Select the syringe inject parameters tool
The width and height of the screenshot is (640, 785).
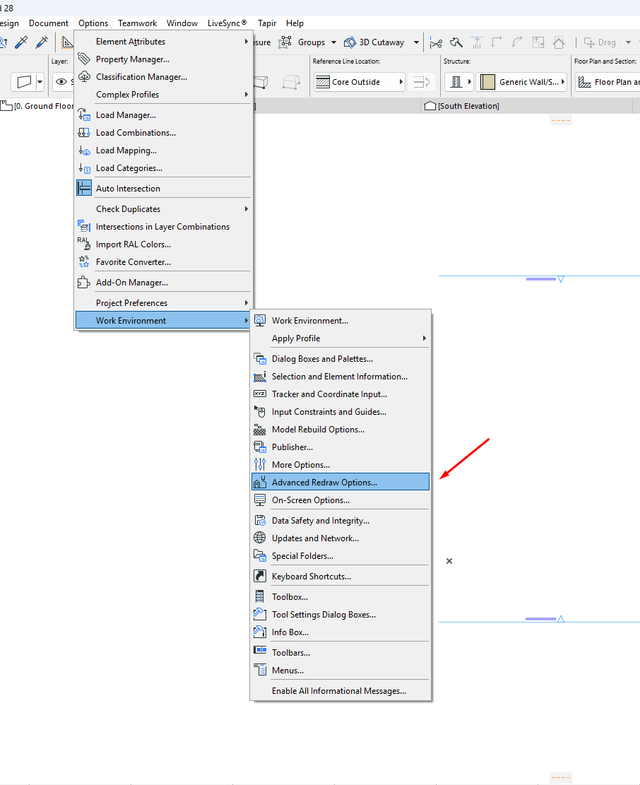coord(42,42)
